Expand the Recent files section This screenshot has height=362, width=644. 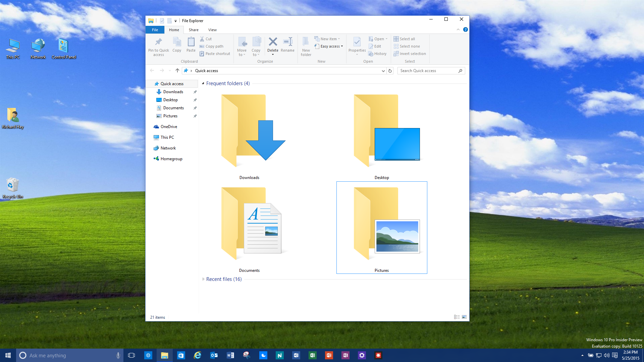click(204, 279)
